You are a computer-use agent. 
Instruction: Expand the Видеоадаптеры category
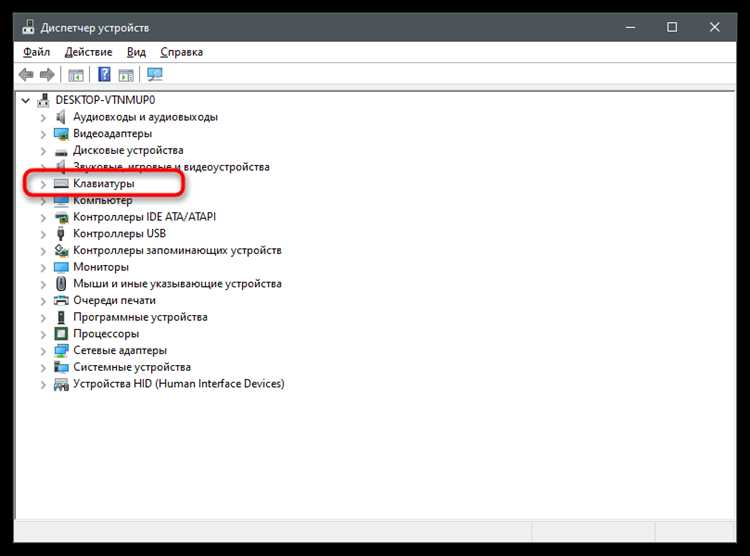click(x=43, y=134)
